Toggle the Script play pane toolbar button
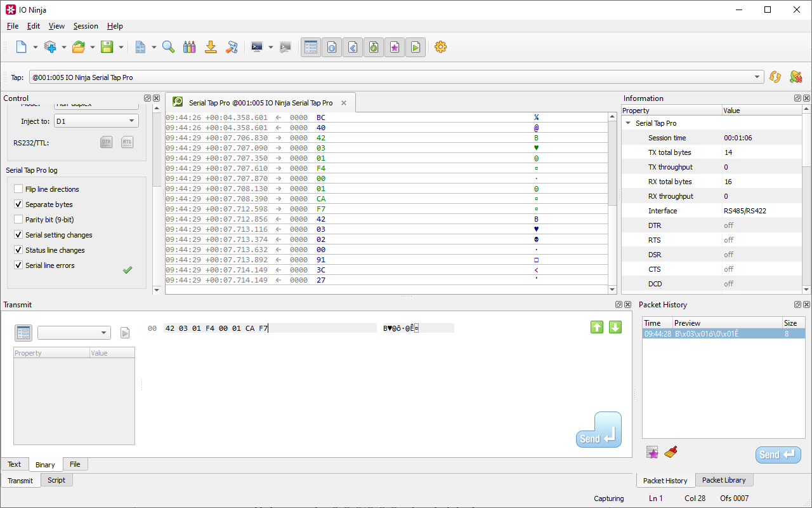This screenshot has width=812, height=508. [x=416, y=47]
